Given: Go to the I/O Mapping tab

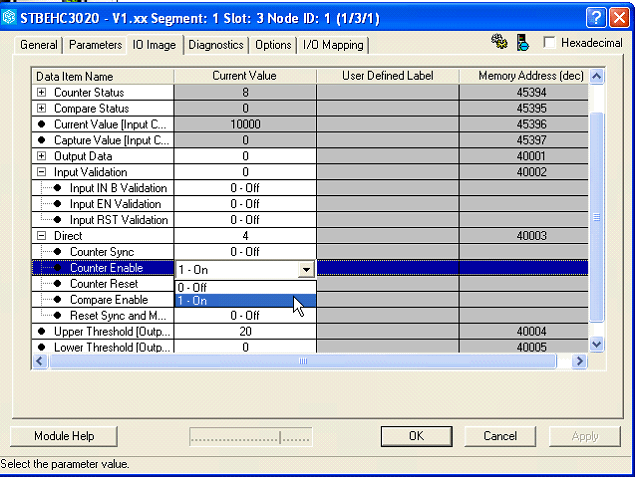Looking at the screenshot, I should click(x=333, y=45).
